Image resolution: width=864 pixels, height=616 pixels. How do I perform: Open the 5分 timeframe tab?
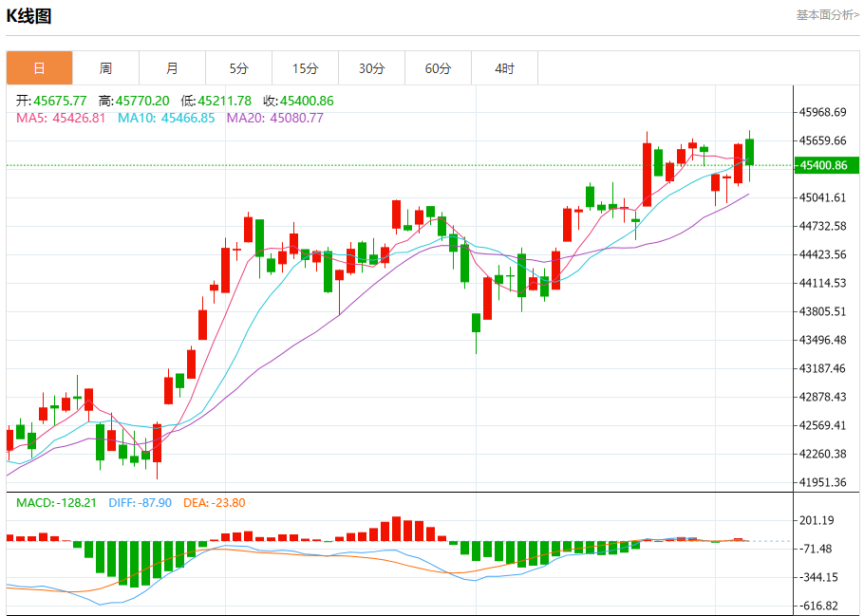[x=238, y=68]
